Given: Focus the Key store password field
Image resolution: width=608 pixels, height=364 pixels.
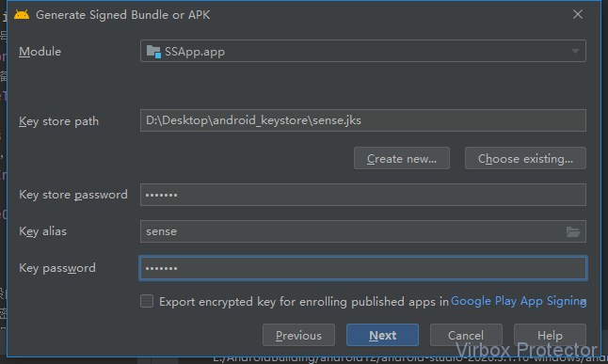Looking at the screenshot, I should coord(363,195).
